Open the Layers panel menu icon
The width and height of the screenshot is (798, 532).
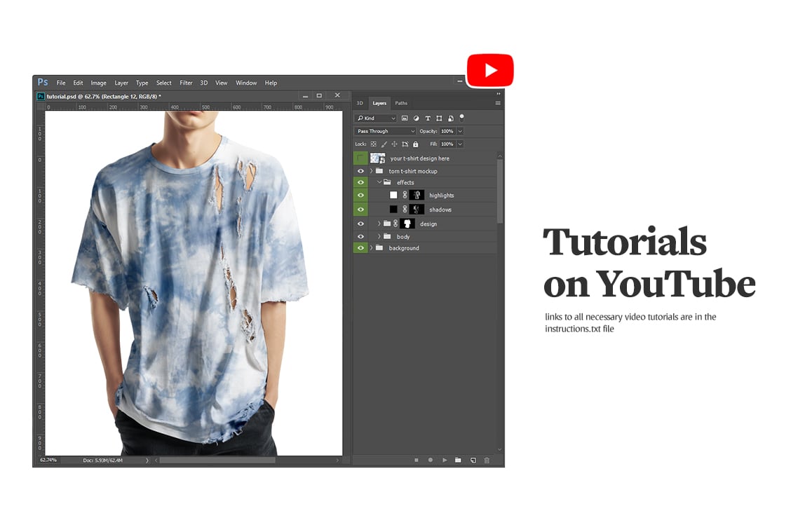497,102
